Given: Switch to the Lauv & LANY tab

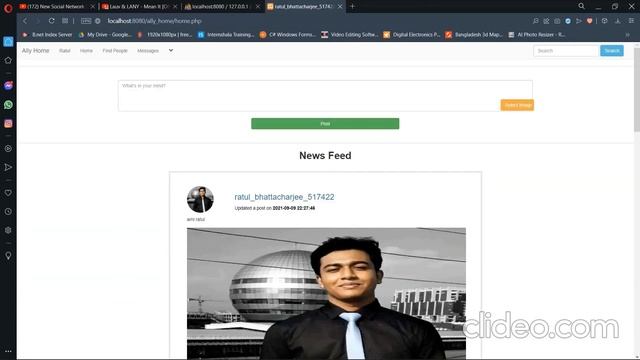Looking at the screenshot, I should 139,7.
